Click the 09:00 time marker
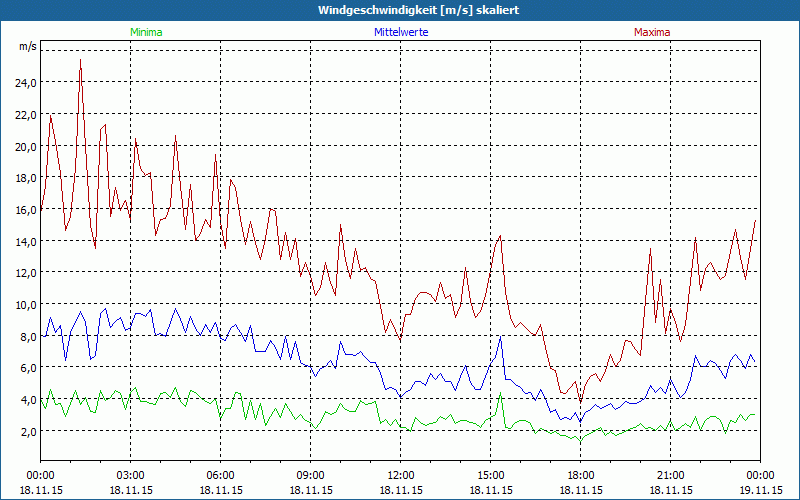This screenshot has height=500, width=800. pos(311,475)
